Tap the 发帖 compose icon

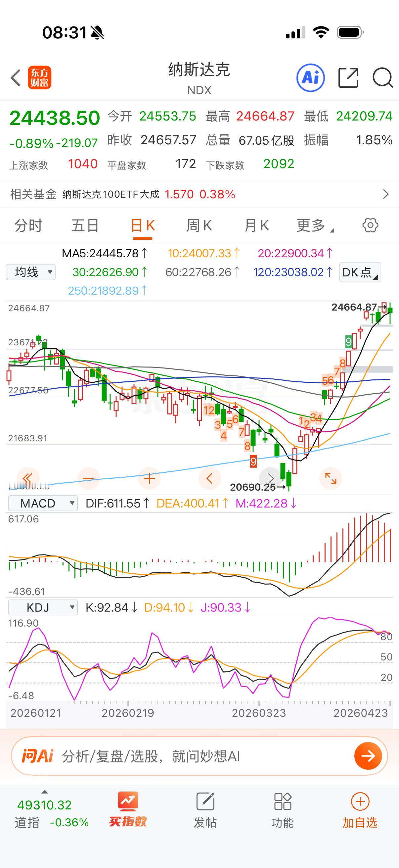point(205,801)
